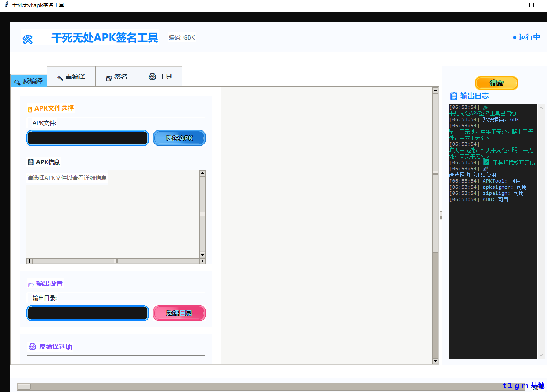This screenshot has height=392, width=547.
Task: Click the package icon beside APK文件选择
Action: (x=30, y=109)
